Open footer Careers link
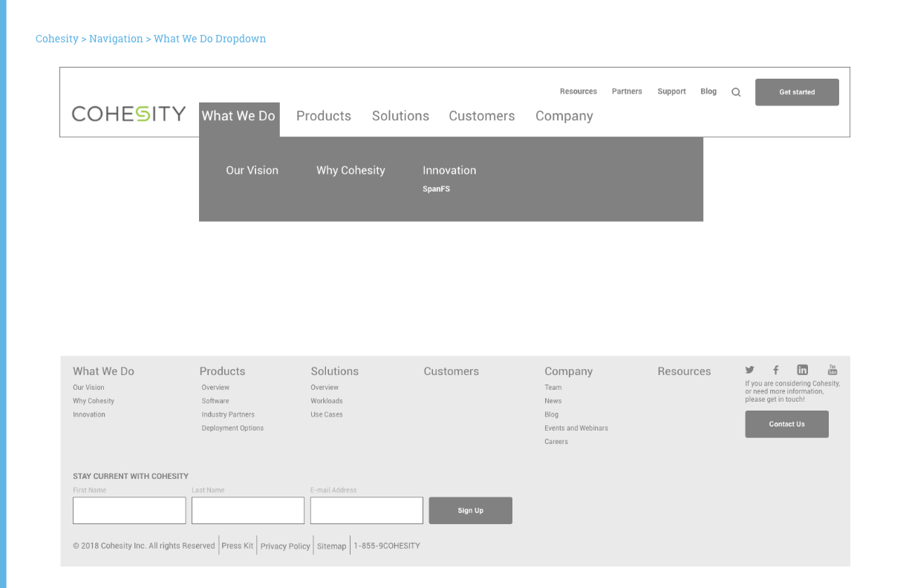 coord(556,441)
